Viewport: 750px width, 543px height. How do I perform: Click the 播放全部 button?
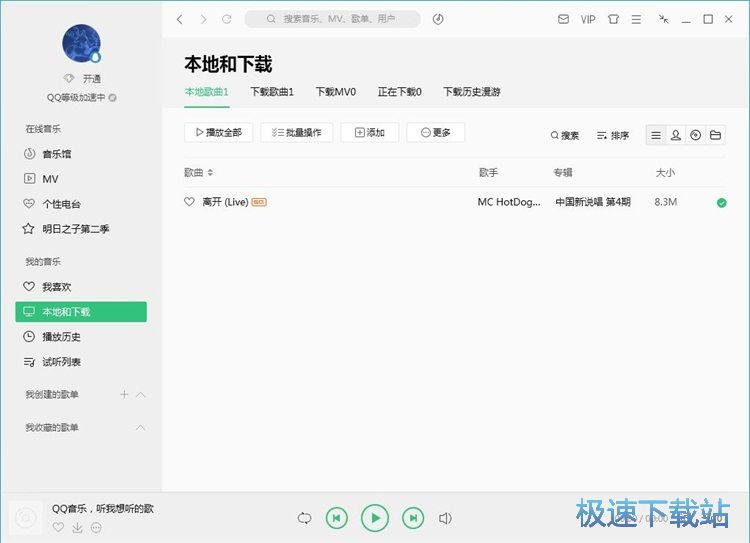point(219,133)
